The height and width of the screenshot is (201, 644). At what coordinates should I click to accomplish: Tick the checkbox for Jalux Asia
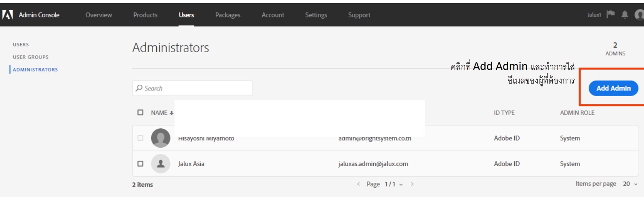[x=140, y=164]
